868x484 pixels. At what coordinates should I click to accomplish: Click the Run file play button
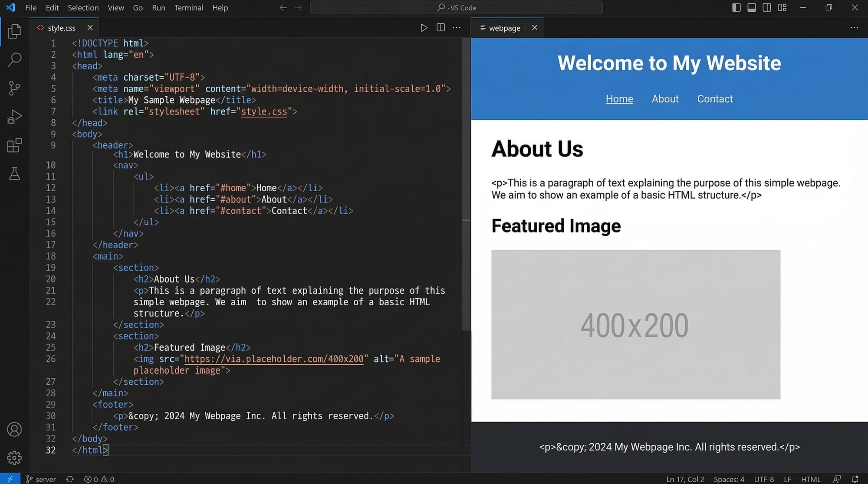click(424, 28)
